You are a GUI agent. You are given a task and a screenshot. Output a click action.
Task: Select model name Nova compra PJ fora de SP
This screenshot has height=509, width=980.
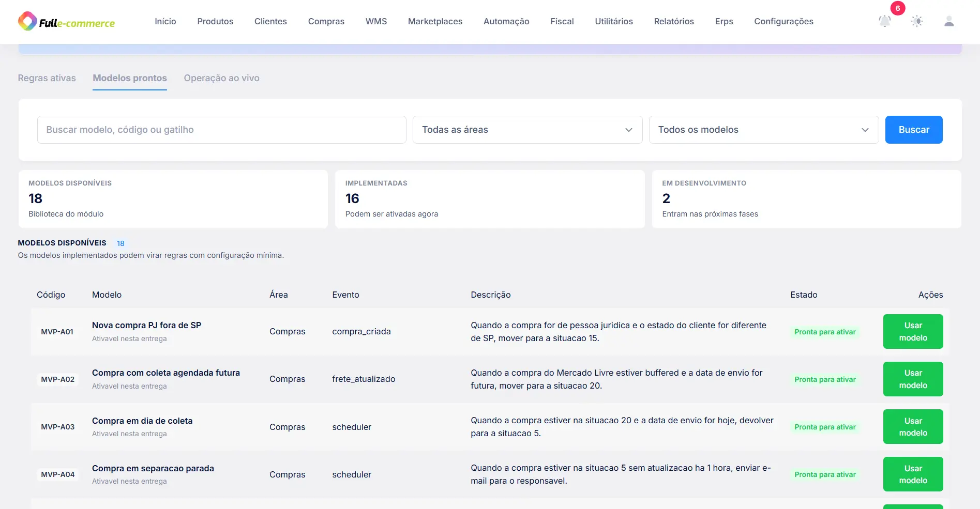coord(146,325)
